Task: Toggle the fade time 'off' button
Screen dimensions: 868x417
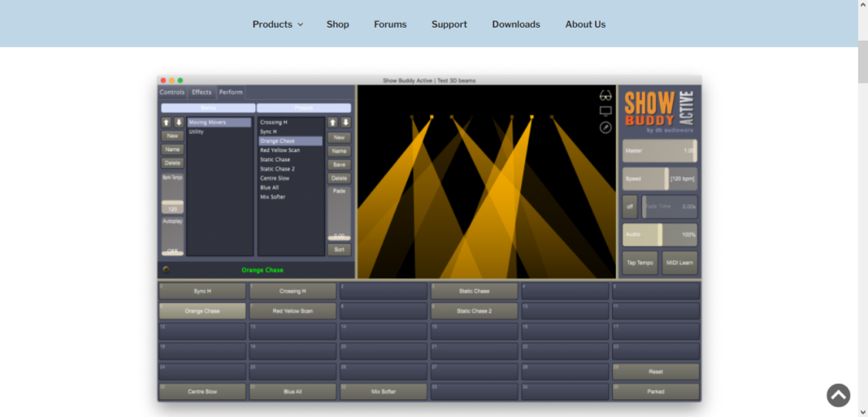Action: 630,206
